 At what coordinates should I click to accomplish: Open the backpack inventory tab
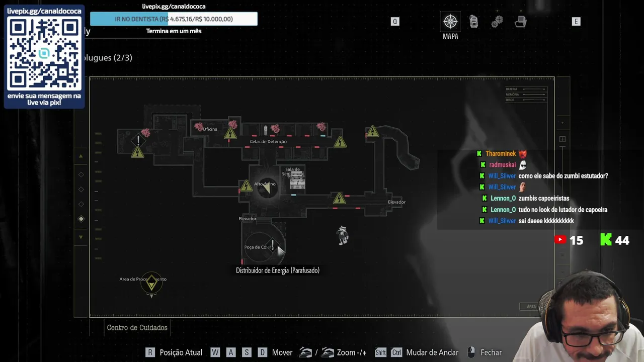click(473, 22)
